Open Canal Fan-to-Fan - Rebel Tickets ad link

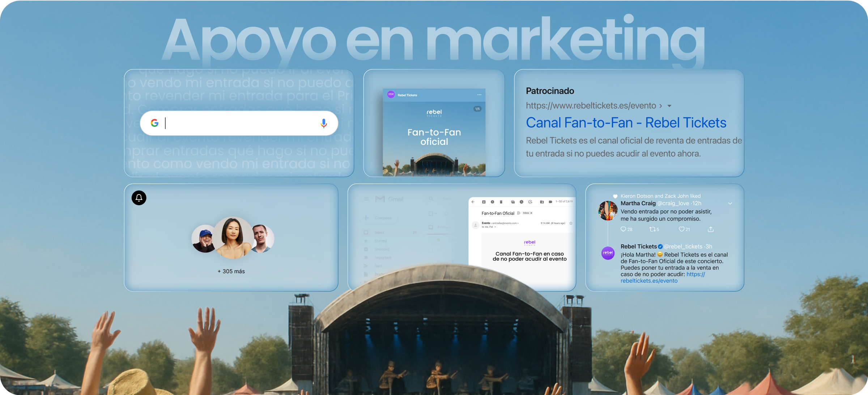[x=626, y=123]
